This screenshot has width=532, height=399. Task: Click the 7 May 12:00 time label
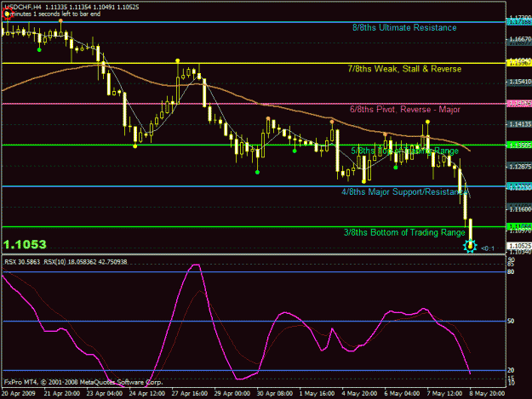tap(445, 394)
